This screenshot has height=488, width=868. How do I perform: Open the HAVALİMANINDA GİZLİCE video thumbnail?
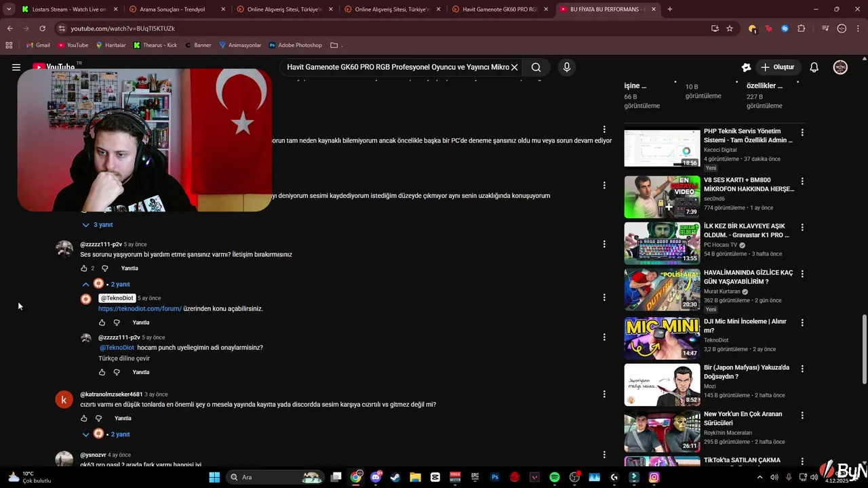(x=662, y=289)
